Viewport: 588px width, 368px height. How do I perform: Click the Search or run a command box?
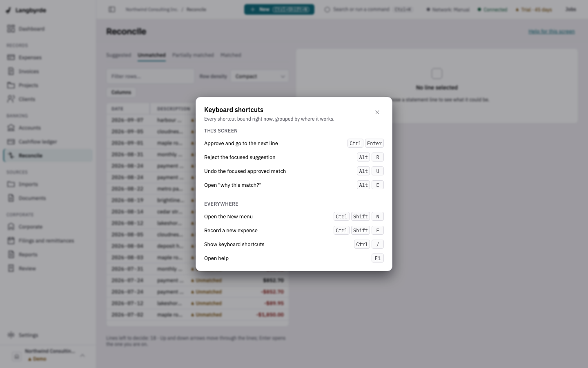[x=368, y=9]
